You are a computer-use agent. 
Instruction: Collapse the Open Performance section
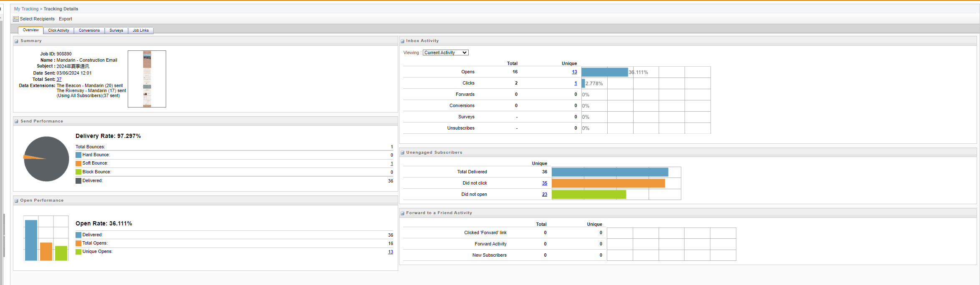16,201
